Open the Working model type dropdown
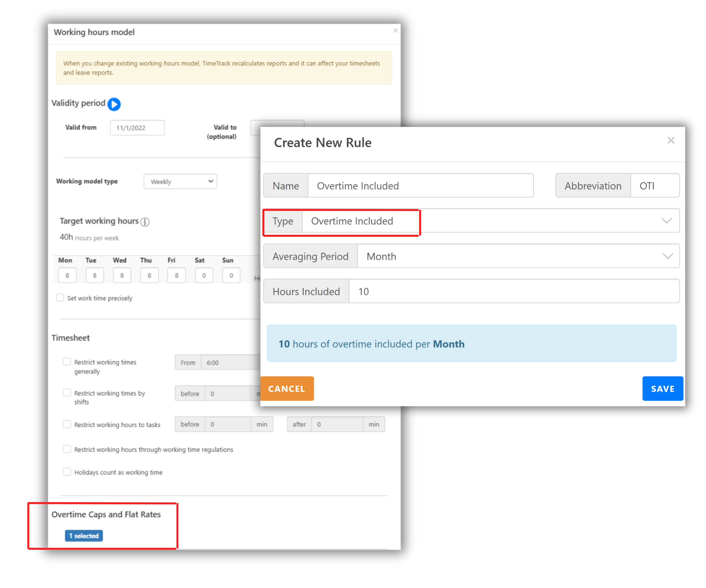 (180, 181)
